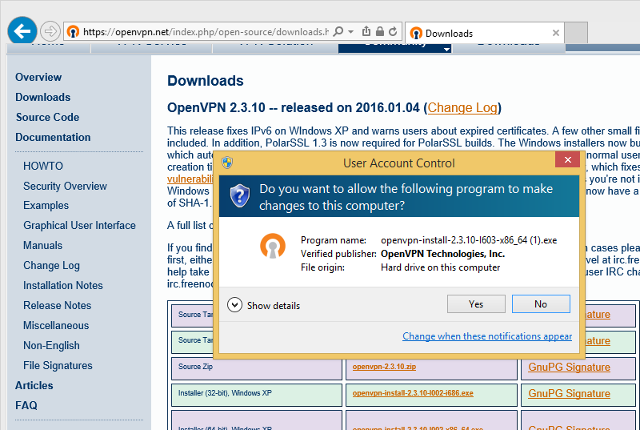Open Non-English sidebar link

click(x=51, y=346)
